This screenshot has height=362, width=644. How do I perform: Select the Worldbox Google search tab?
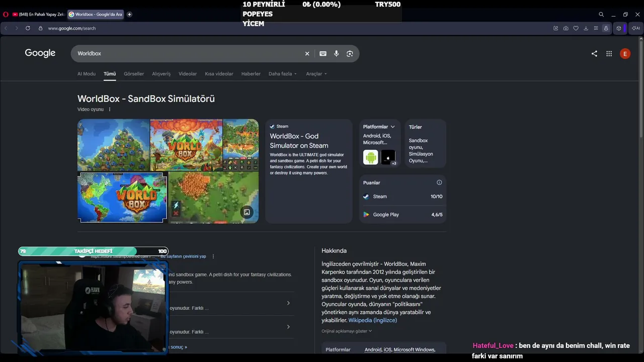[x=96, y=15]
